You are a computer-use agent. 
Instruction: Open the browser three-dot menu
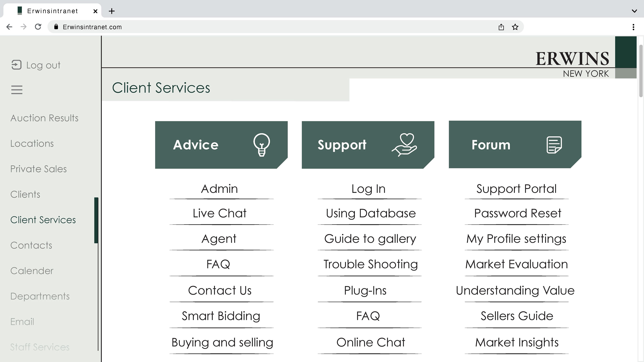[633, 27]
